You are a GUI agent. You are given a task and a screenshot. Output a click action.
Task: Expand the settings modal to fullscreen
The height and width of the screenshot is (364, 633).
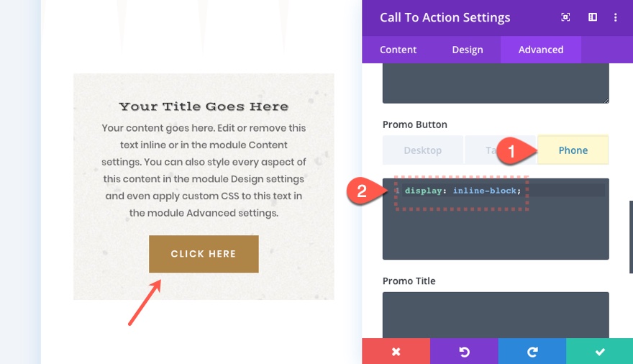[x=566, y=17]
